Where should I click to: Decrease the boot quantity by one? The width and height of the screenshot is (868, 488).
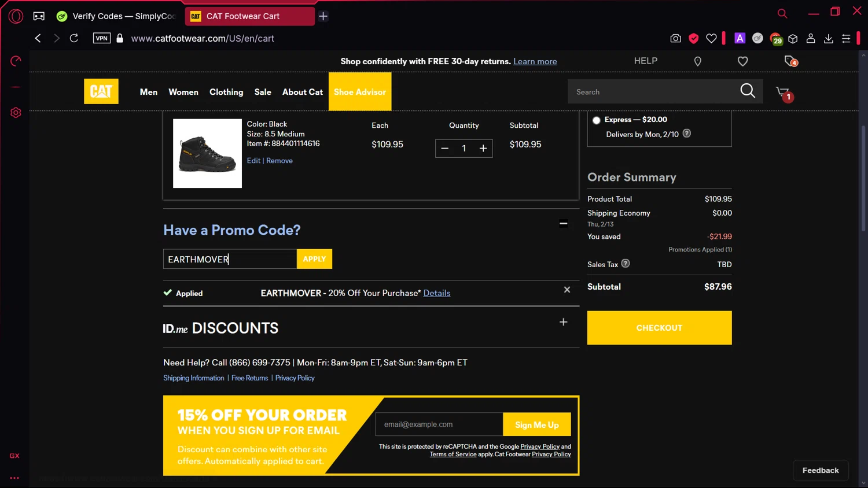pos(445,149)
